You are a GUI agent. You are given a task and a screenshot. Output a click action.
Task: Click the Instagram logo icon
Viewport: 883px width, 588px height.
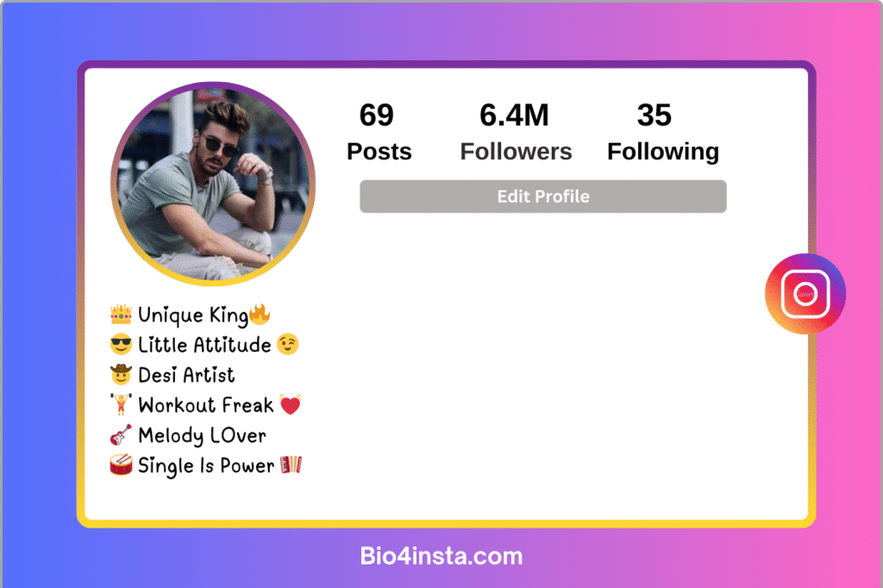pos(805,294)
